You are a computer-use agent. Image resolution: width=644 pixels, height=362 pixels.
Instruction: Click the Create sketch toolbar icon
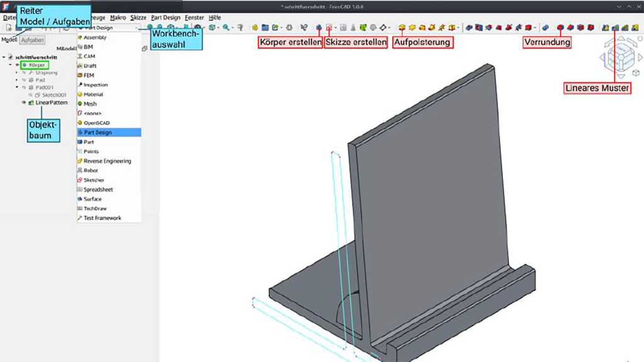click(x=328, y=28)
